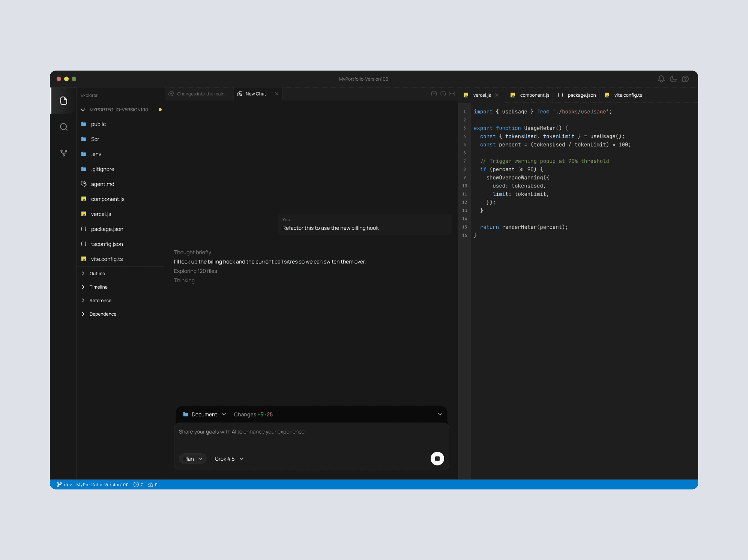Click the notification bell icon
This screenshot has height=560, width=748.
coord(661,79)
